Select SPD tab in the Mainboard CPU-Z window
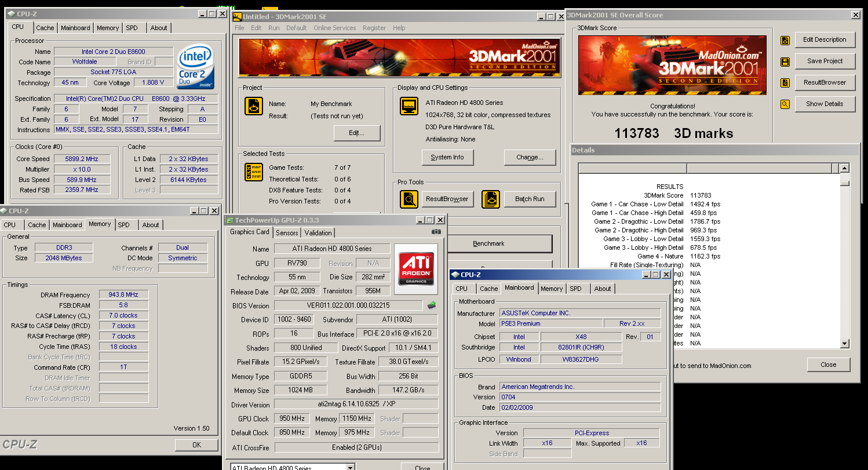 575,289
